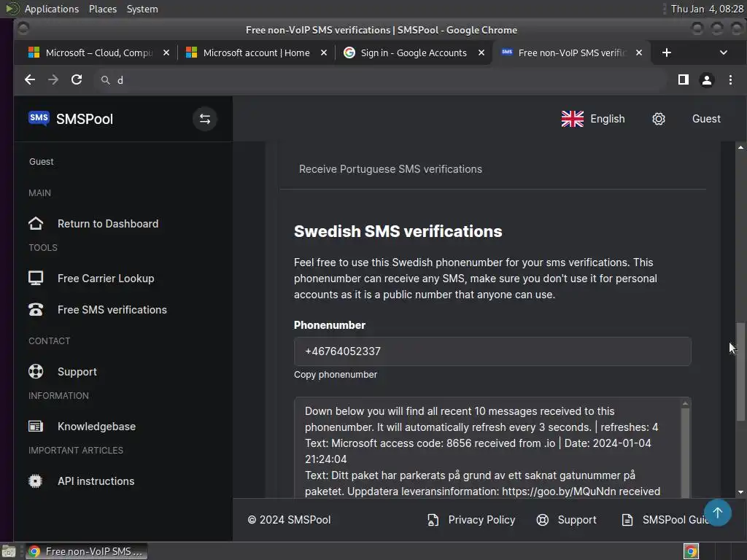Open Chrome profile avatar icon
The image size is (747, 560).
coord(706,79)
